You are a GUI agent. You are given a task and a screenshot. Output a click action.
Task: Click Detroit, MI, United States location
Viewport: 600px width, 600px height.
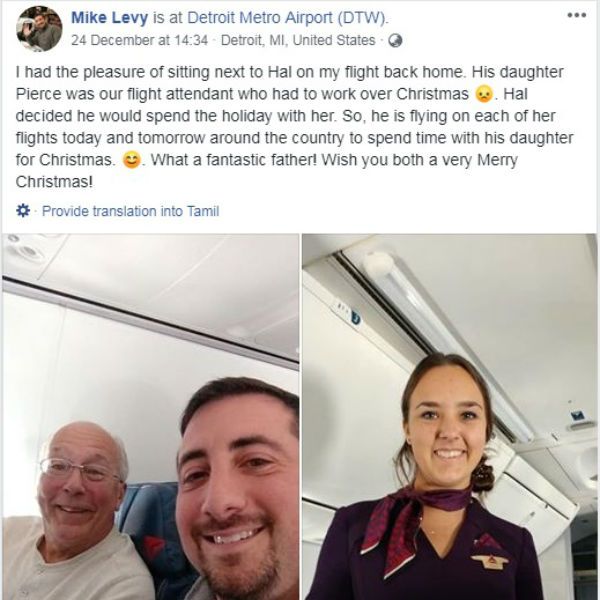tap(298, 40)
